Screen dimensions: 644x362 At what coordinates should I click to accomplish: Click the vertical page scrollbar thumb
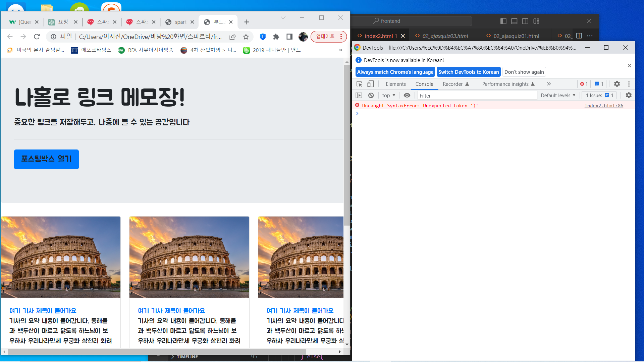pyautogui.click(x=347, y=145)
